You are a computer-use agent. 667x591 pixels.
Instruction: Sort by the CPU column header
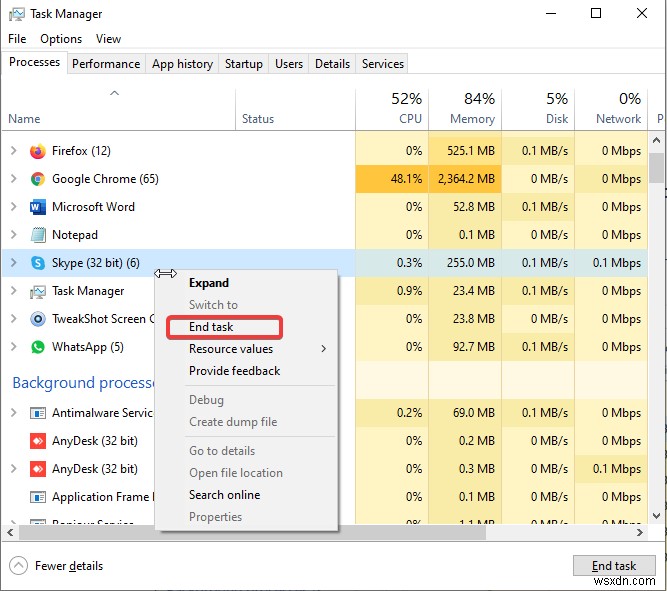(x=392, y=109)
